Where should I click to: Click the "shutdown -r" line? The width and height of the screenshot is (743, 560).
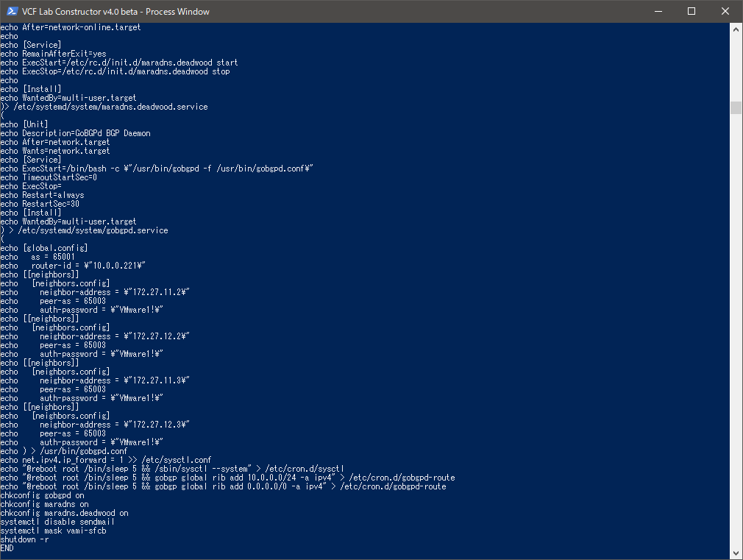(24, 539)
